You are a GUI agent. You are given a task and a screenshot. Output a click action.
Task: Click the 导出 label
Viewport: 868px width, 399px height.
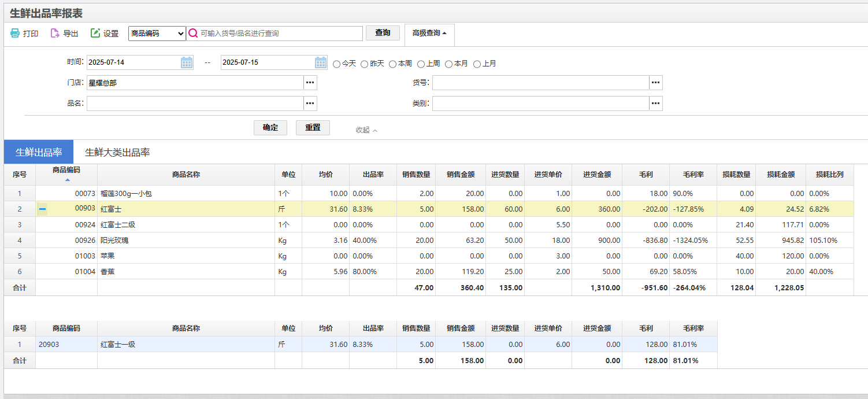pos(71,34)
